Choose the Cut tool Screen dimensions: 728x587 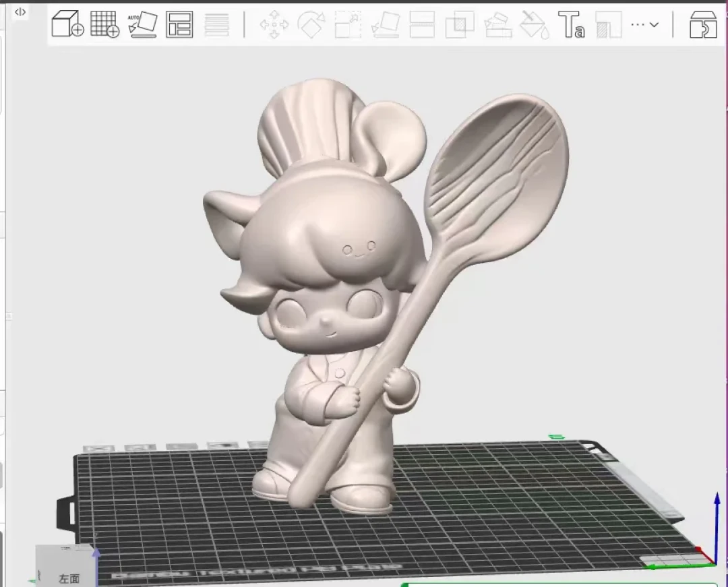tap(422, 24)
